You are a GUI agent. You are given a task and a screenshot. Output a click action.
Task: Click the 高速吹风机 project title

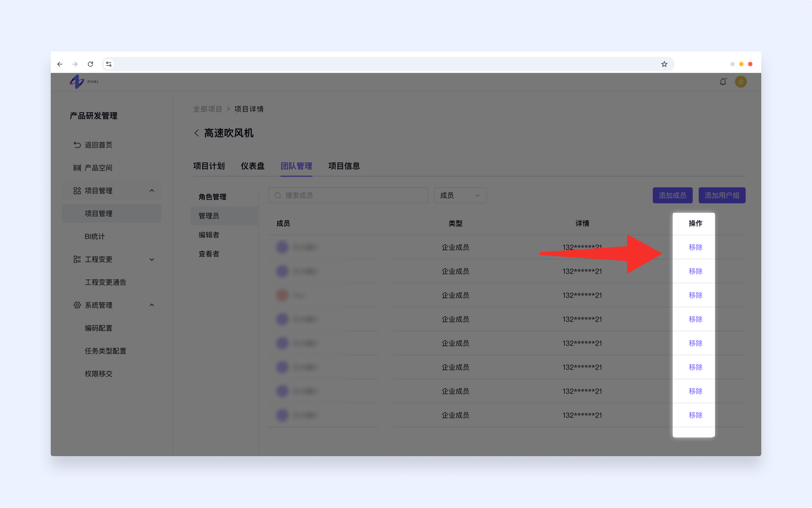pyautogui.click(x=229, y=133)
